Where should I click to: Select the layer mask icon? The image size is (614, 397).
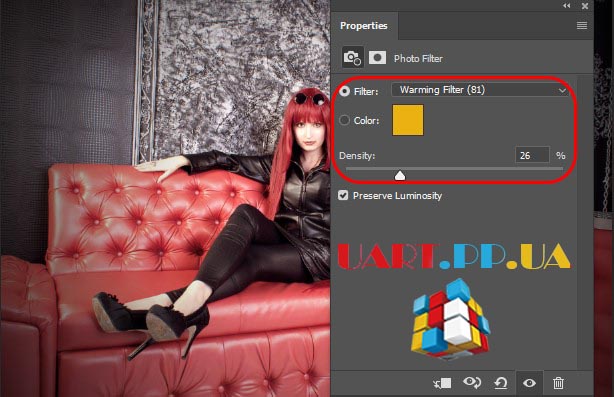[377, 58]
